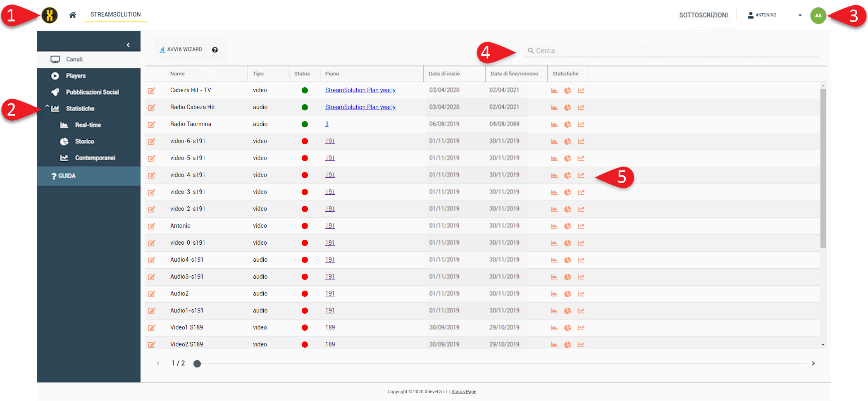Open pie chart stats for Cabeza Hit - TV
Screen dimensions: 868x401
click(x=568, y=91)
